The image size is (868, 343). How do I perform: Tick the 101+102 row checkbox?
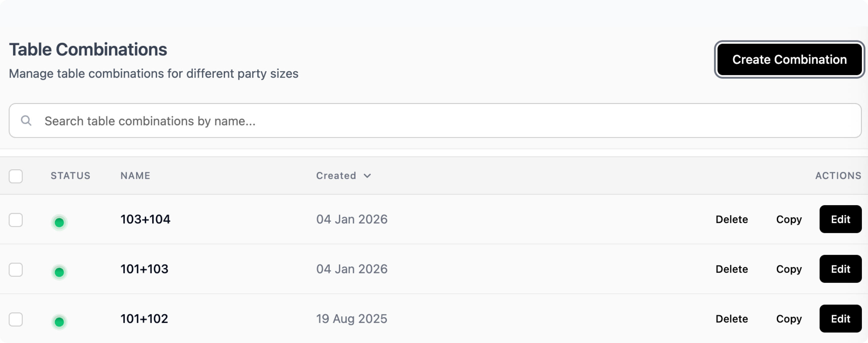16,319
